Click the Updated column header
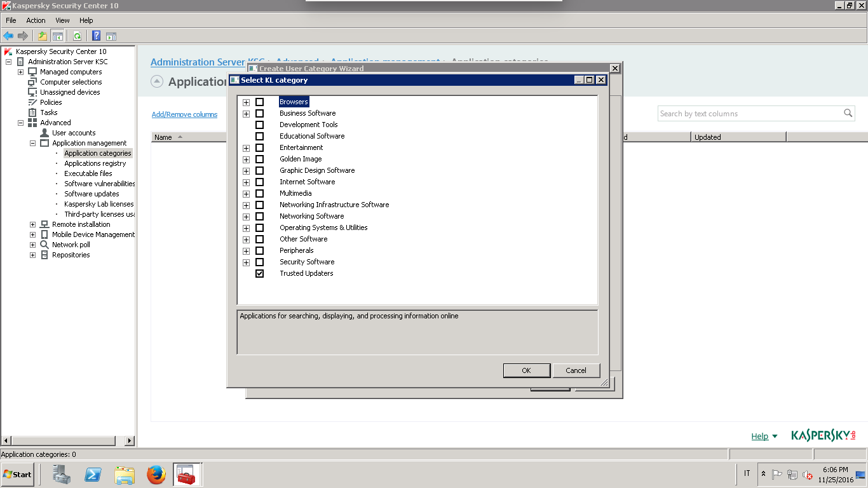The height and width of the screenshot is (488, 868). [738, 137]
